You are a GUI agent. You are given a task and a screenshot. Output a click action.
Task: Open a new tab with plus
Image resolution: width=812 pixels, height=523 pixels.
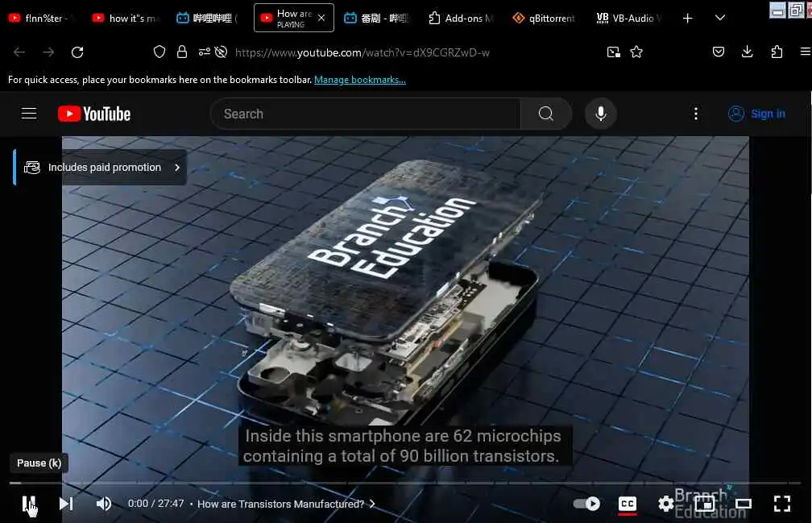[x=687, y=18]
